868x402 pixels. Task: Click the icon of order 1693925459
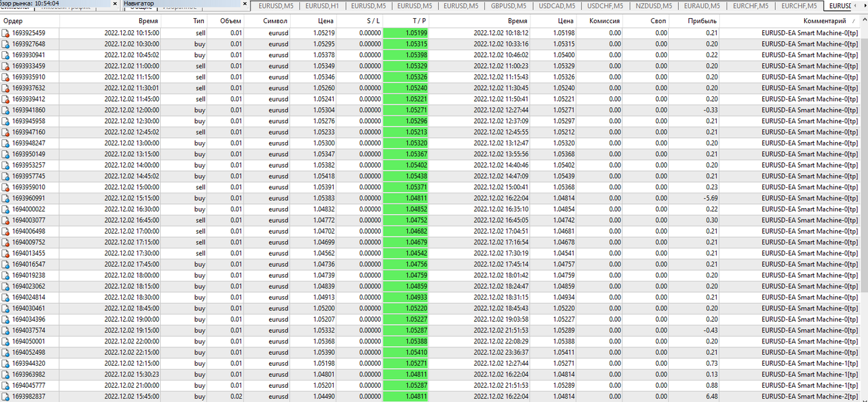(6, 33)
